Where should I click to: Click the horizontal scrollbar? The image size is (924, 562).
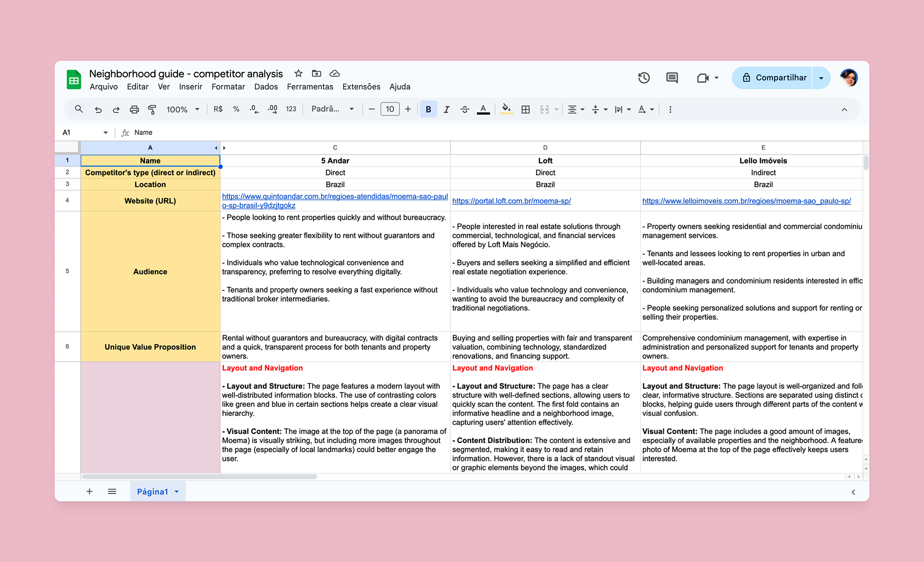coord(199,477)
